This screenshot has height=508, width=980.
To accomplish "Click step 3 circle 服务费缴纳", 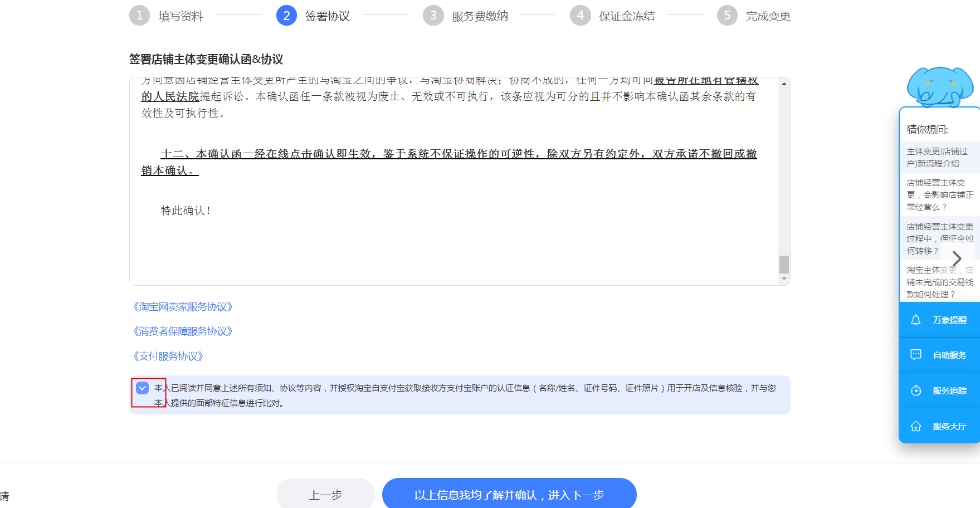I will point(433,16).
